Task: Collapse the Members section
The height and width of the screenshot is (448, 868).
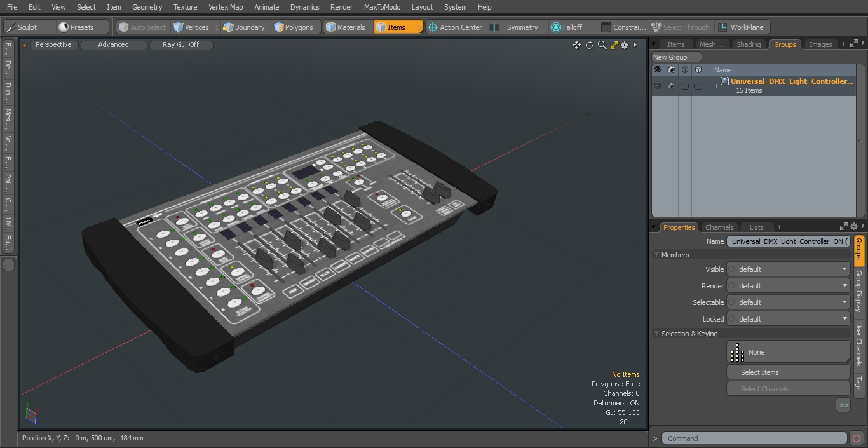Action: (656, 255)
